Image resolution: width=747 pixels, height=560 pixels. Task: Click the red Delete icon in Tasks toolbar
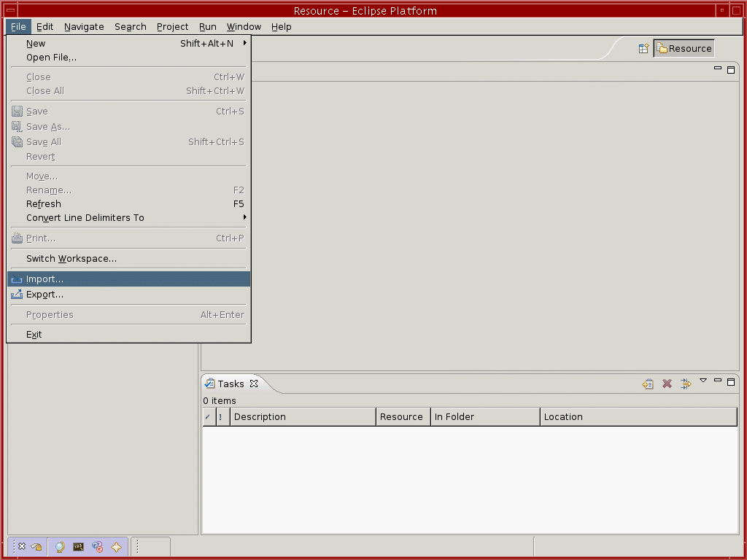click(667, 384)
